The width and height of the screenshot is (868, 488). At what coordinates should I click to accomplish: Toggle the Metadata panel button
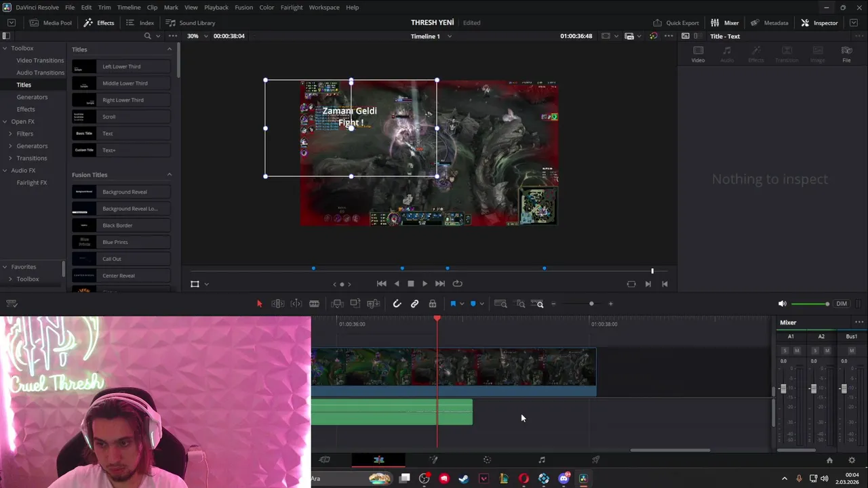[769, 22]
